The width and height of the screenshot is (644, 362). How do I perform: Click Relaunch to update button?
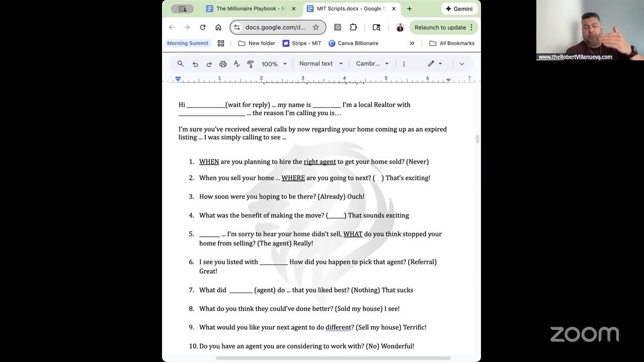[x=443, y=27]
